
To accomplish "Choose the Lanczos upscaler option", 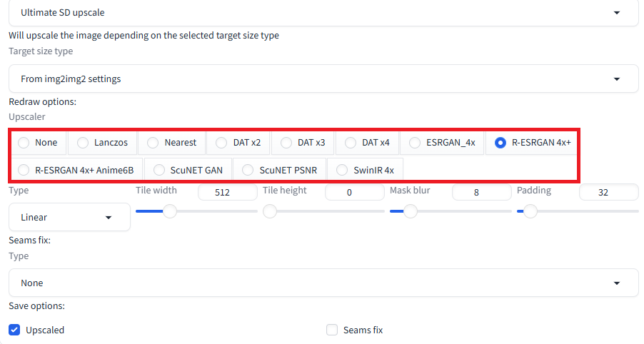I will (83, 143).
